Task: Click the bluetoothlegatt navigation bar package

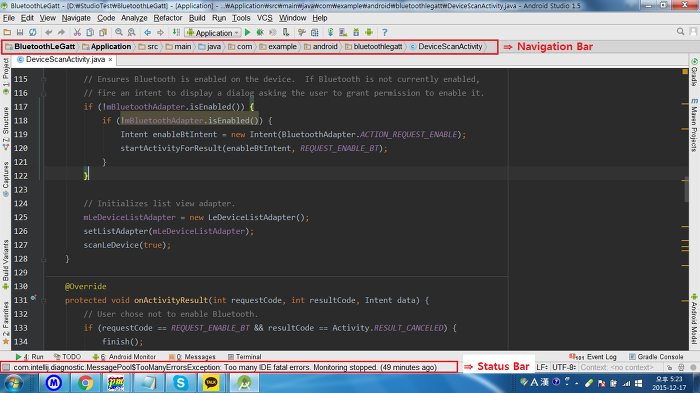Action: click(x=374, y=46)
